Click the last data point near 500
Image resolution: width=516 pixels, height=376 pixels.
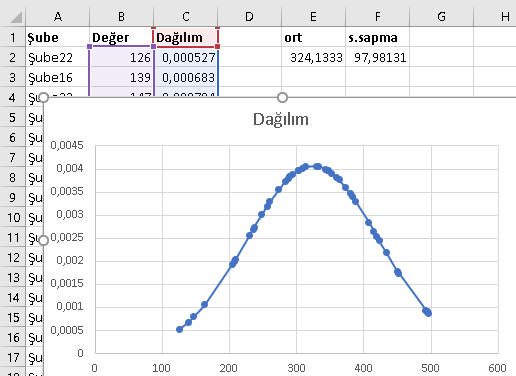pos(428,313)
